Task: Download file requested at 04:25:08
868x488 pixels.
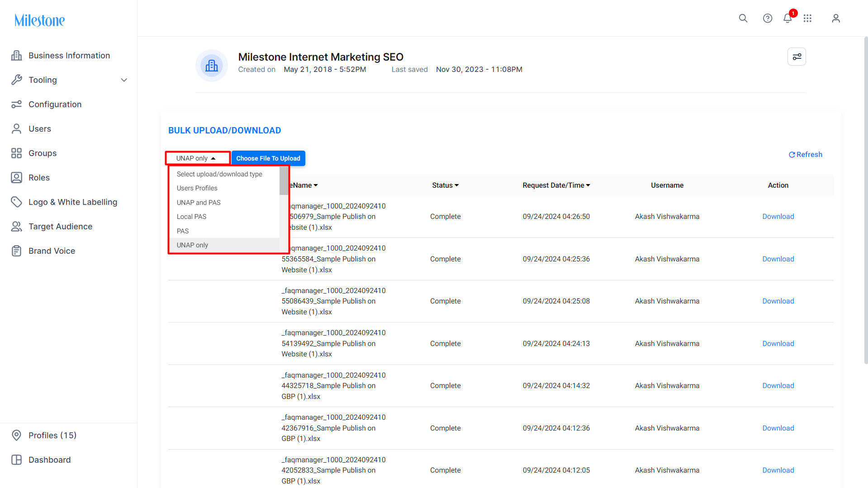Action: [x=778, y=301]
